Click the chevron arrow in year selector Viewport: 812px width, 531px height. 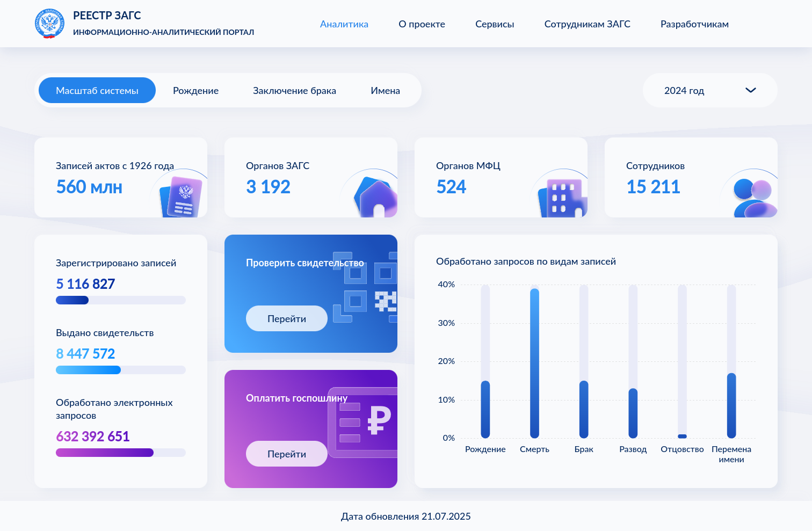click(751, 90)
